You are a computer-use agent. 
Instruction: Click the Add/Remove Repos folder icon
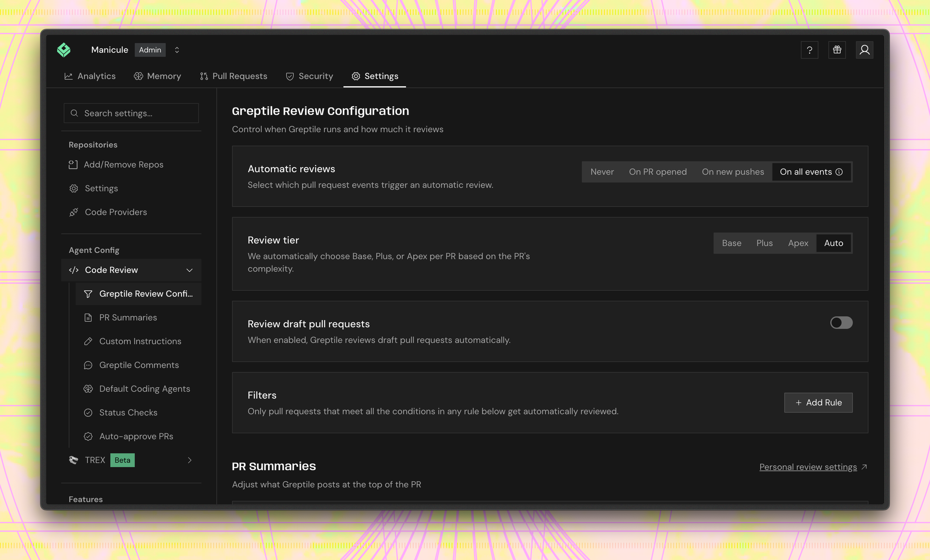coord(73,165)
